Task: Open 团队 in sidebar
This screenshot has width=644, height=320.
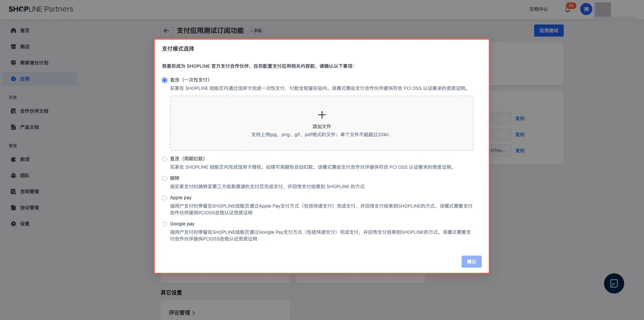Action: 40,175
